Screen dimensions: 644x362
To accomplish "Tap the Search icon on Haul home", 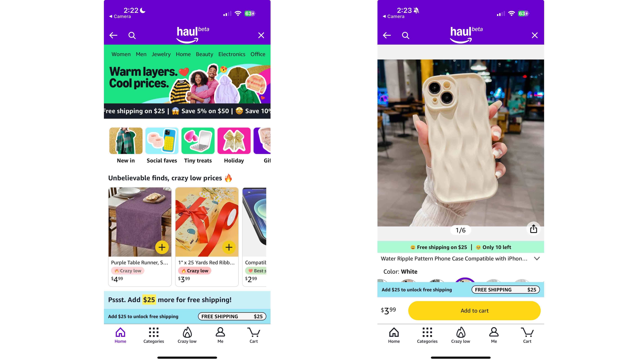I will [x=132, y=35].
